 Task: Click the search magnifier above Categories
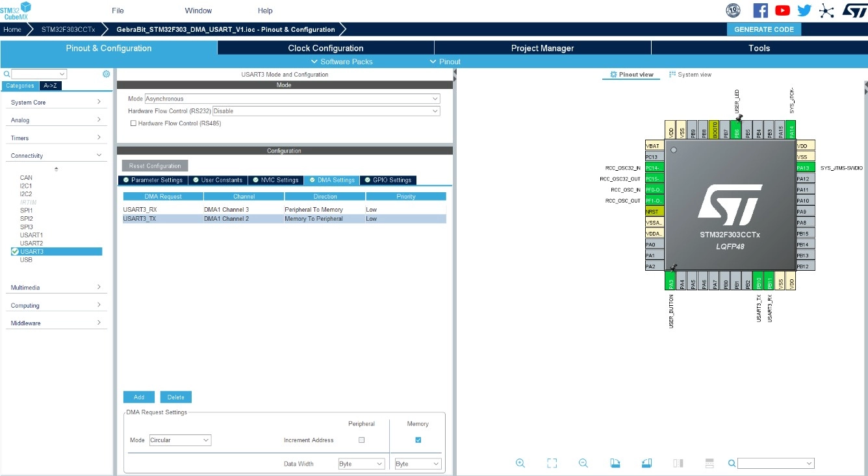click(x=6, y=74)
